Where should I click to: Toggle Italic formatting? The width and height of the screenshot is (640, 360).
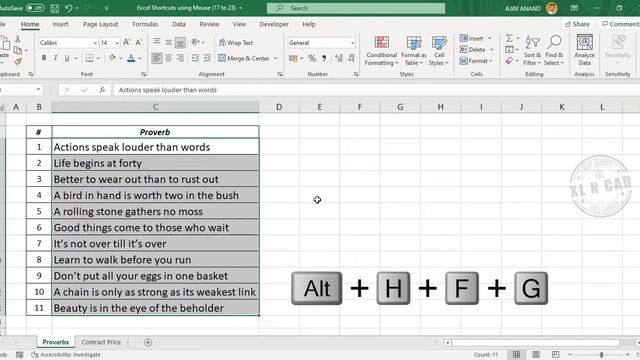56,58
